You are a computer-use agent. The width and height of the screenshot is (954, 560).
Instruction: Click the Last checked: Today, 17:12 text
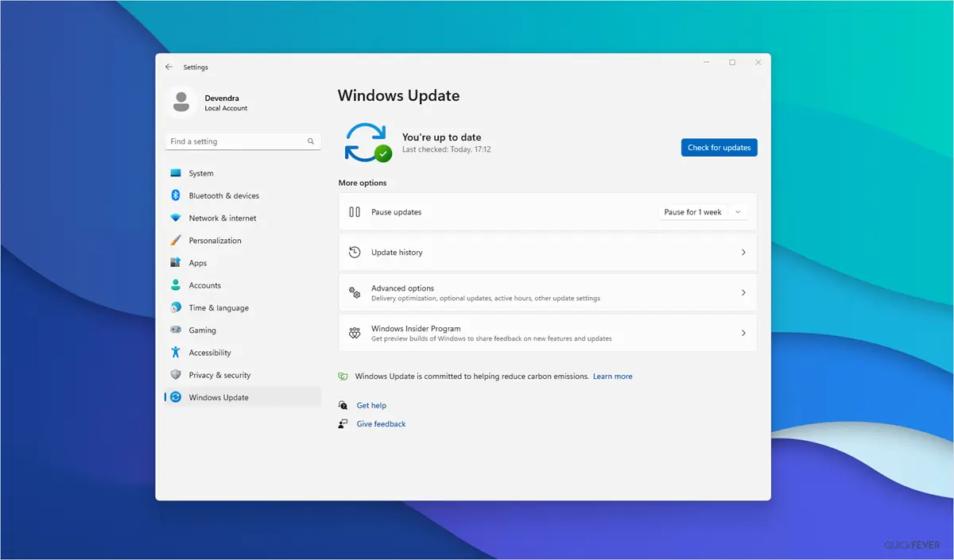[446, 149]
